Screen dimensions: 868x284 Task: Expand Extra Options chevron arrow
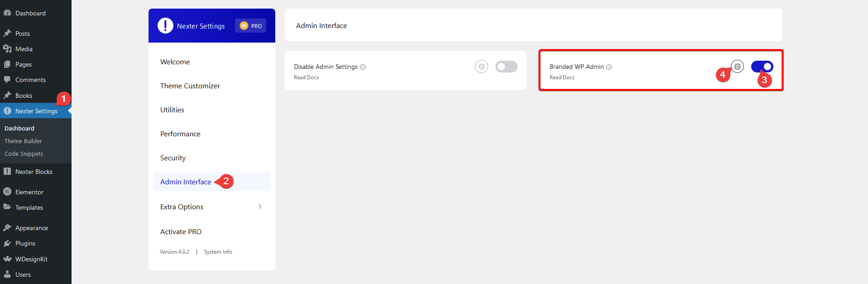coord(260,207)
